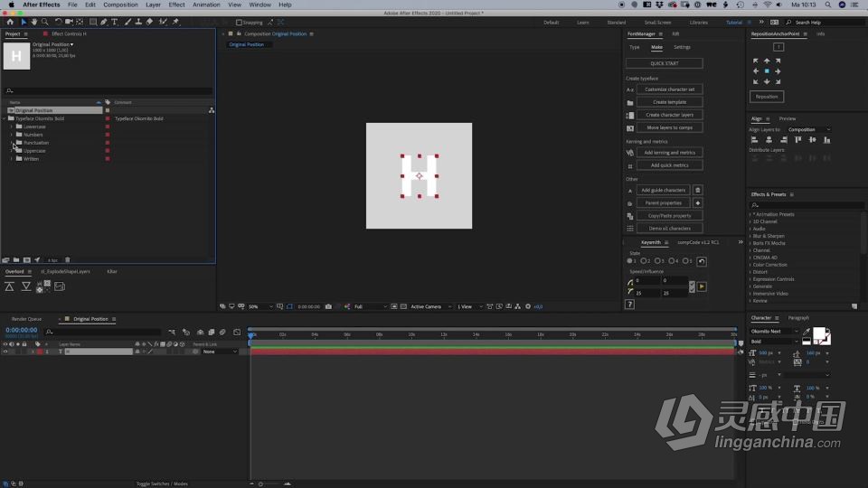The image size is (868, 488).
Task: Open the Active Camera dropdown
Action: point(430,306)
